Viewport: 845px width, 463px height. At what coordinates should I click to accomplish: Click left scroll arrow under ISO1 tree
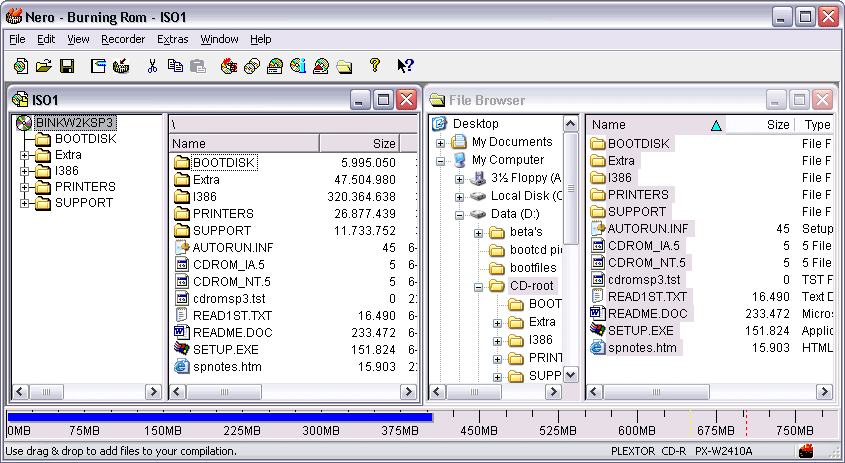pyautogui.click(x=20, y=392)
